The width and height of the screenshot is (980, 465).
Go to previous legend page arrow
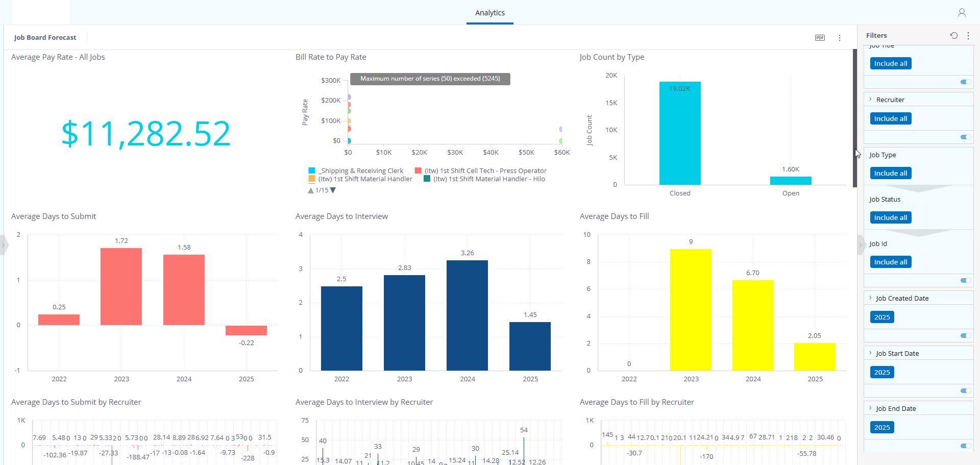[x=311, y=190]
